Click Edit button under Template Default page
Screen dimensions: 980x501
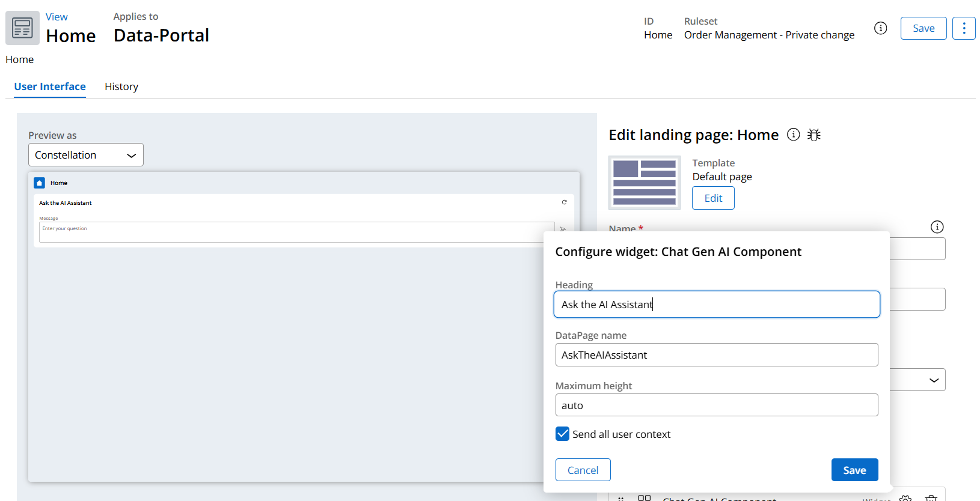coord(713,198)
